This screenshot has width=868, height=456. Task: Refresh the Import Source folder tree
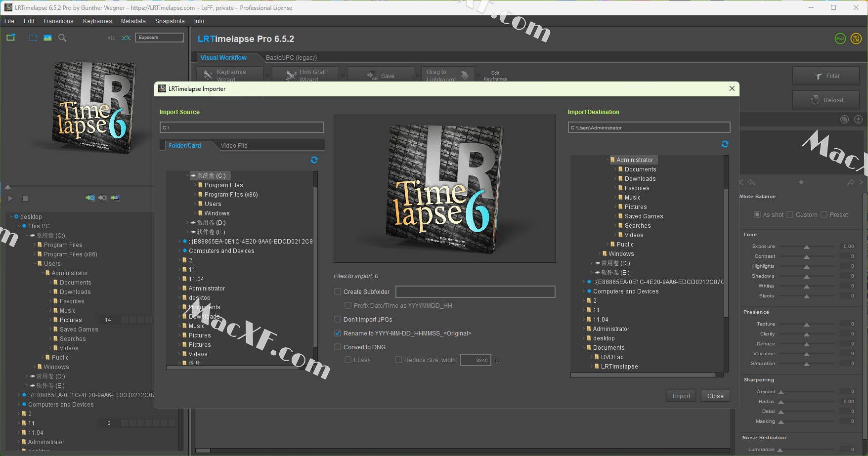(314, 160)
